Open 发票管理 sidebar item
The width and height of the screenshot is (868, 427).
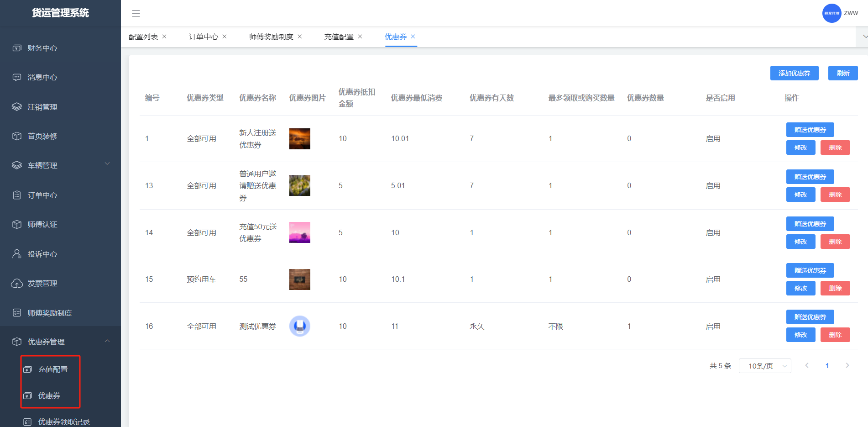[42, 283]
